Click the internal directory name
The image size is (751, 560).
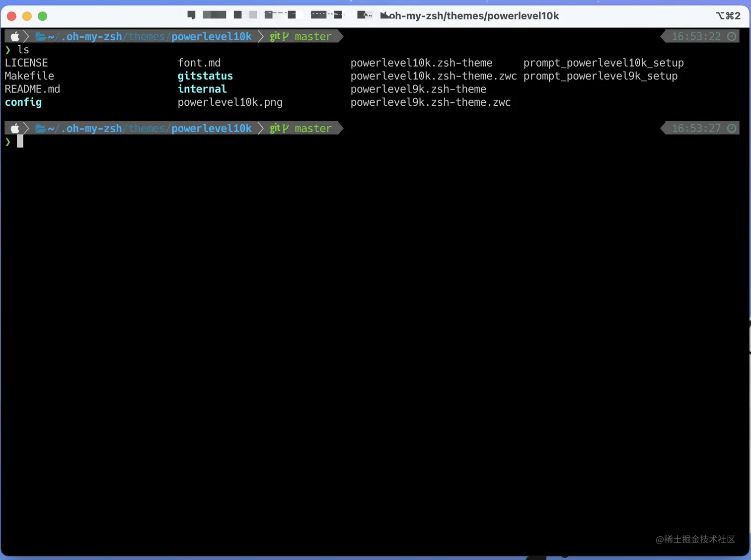[x=202, y=89]
